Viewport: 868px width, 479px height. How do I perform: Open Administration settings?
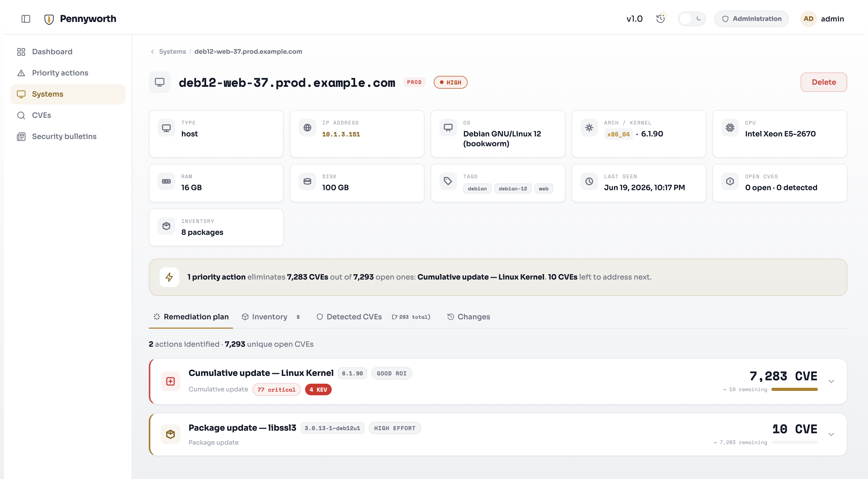[751, 19]
